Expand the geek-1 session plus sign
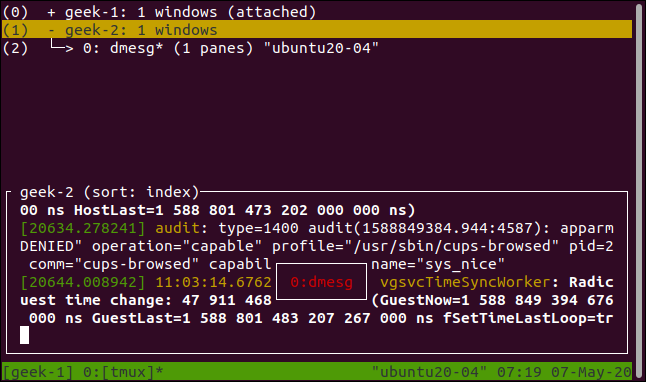The image size is (646, 382). 51,12
